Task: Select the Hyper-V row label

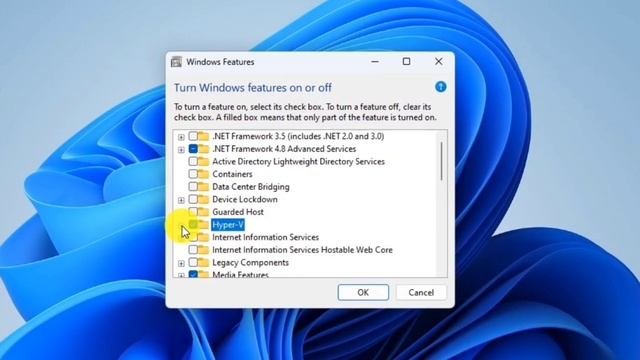Action: [228, 225]
